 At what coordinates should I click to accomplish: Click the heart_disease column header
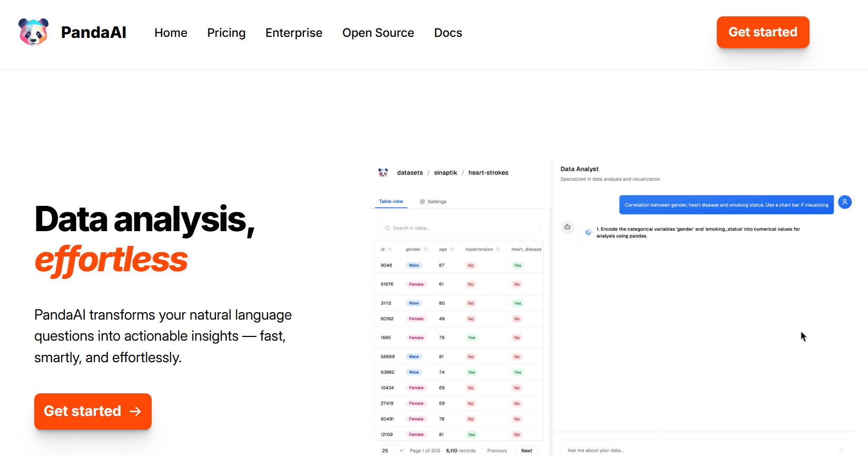[526, 250]
